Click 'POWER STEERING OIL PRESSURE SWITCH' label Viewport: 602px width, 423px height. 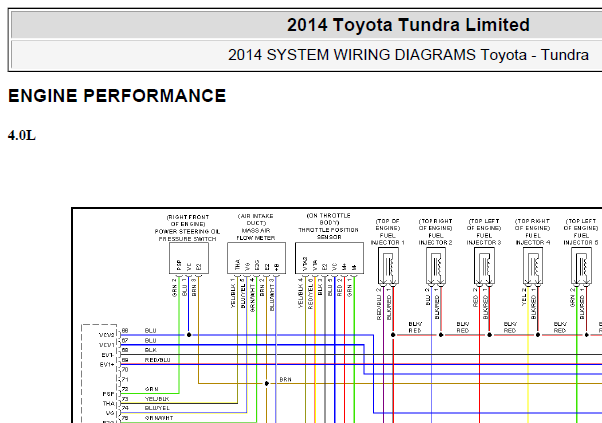tap(188, 235)
